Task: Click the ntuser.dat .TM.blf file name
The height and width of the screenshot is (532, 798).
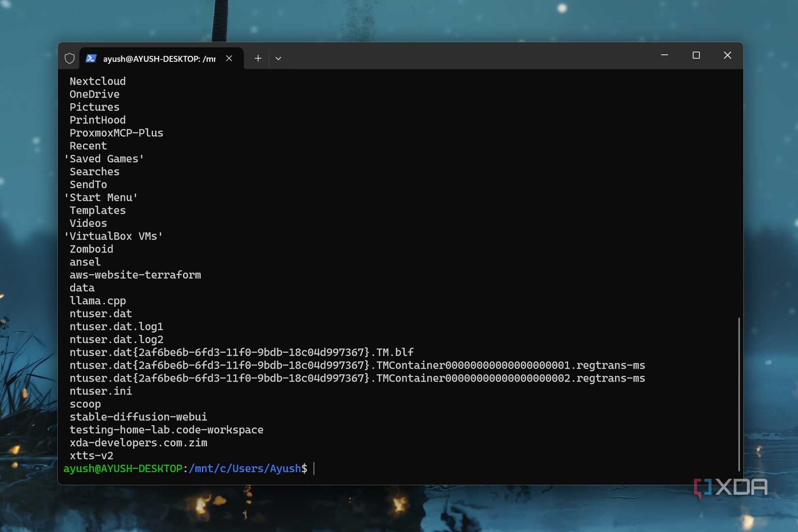Action: (242, 352)
